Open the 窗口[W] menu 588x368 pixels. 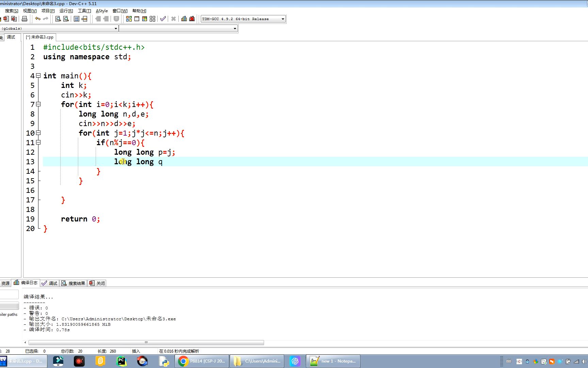point(120,11)
